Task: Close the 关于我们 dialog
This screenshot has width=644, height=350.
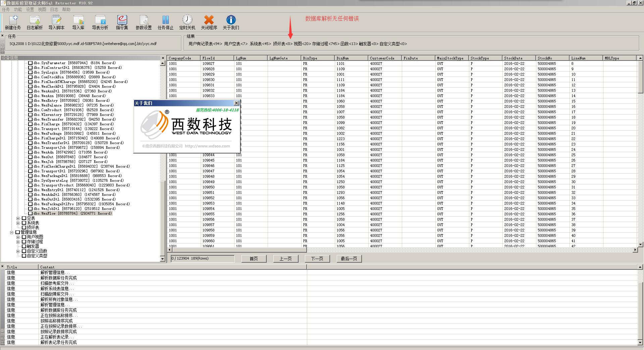Action: (x=236, y=103)
